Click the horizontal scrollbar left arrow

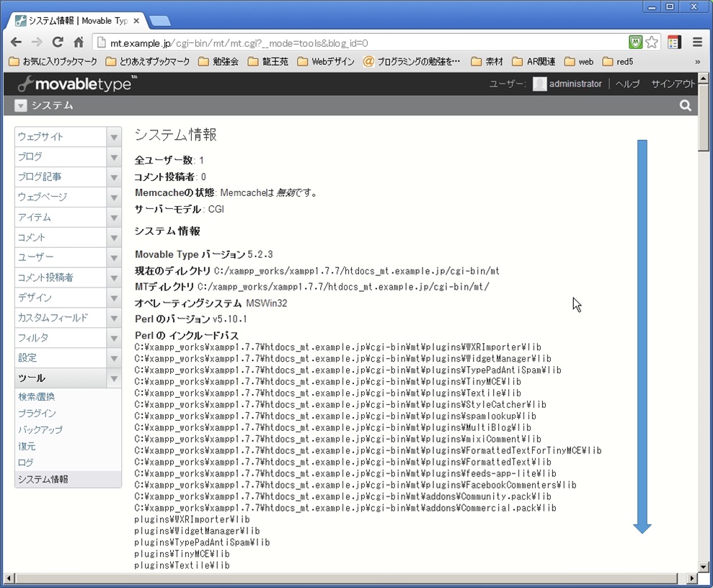click(9, 579)
